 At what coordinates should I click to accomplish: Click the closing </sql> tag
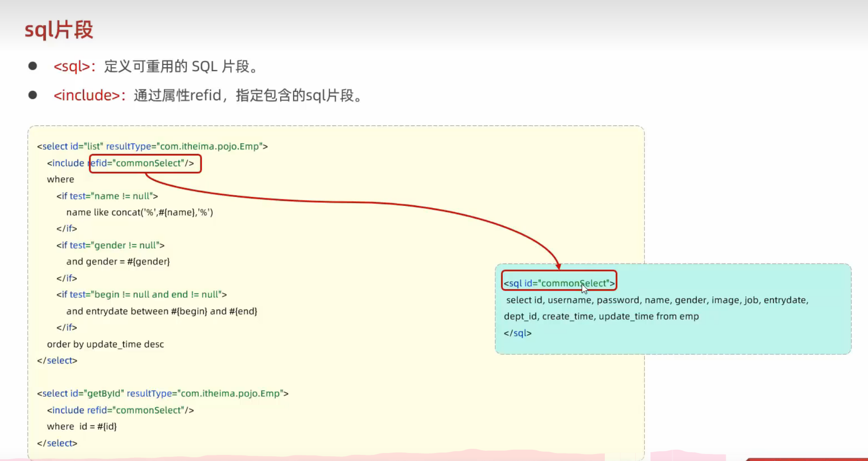tap(517, 333)
